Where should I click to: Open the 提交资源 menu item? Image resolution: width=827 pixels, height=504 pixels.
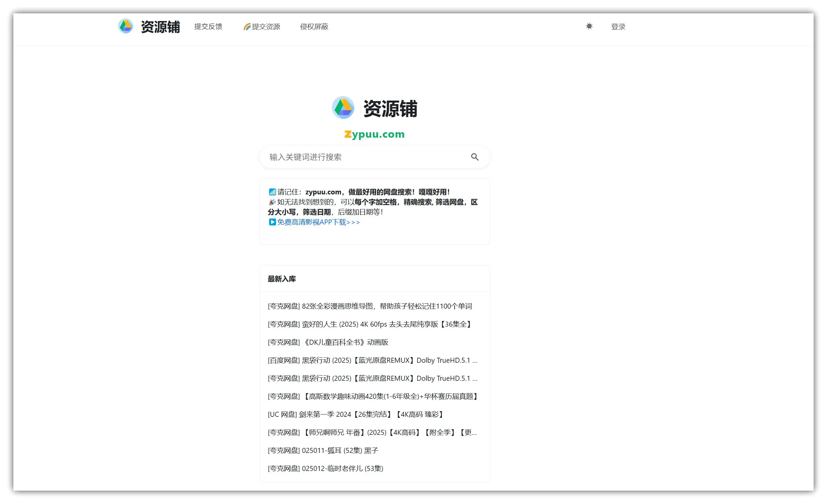262,26
